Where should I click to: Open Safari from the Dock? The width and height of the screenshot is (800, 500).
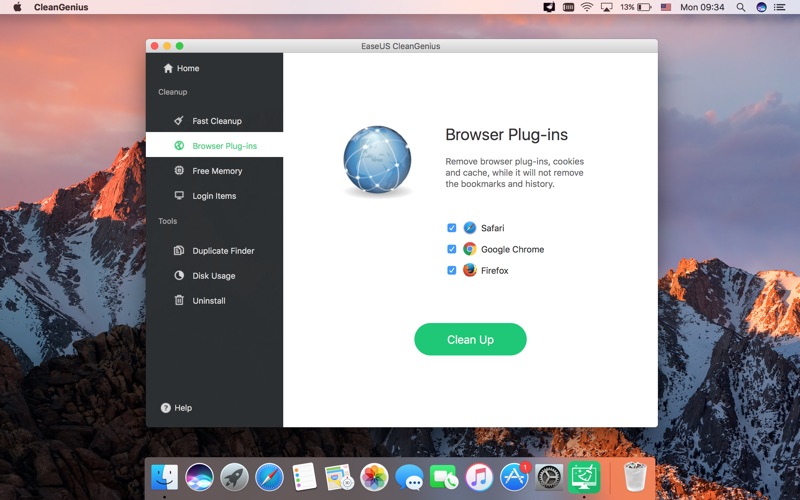[x=269, y=478]
